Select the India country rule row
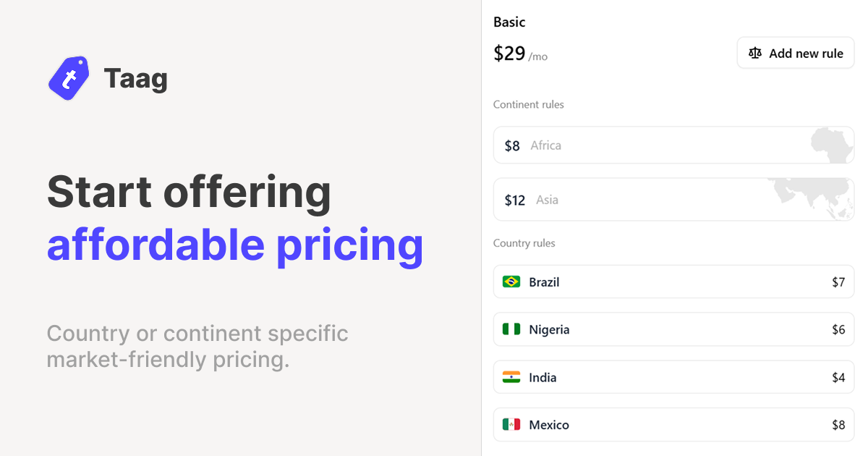868x456 pixels. click(x=673, y=377)
